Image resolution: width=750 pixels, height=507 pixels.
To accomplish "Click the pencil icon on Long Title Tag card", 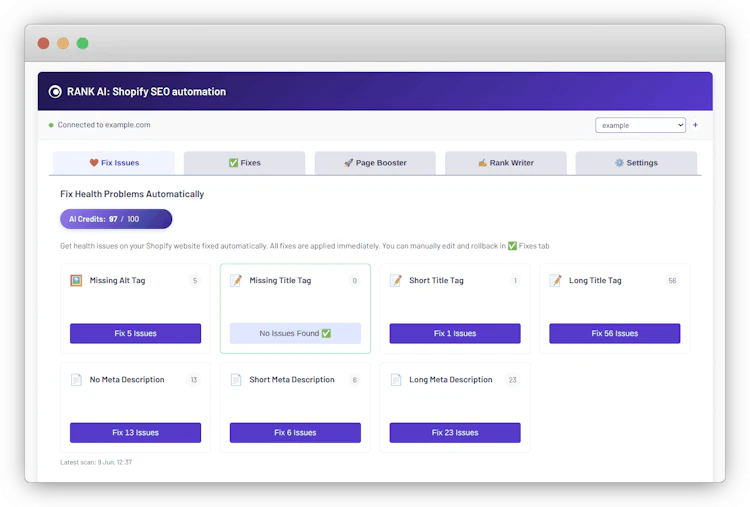I will (555, 280).
